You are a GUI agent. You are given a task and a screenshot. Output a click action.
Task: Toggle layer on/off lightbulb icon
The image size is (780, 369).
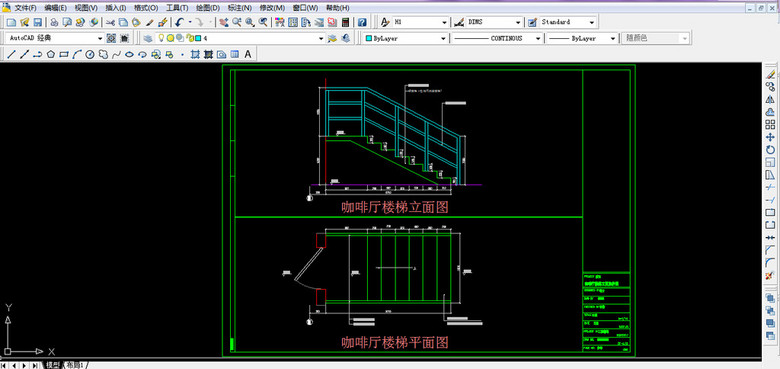tap(161, 38)
